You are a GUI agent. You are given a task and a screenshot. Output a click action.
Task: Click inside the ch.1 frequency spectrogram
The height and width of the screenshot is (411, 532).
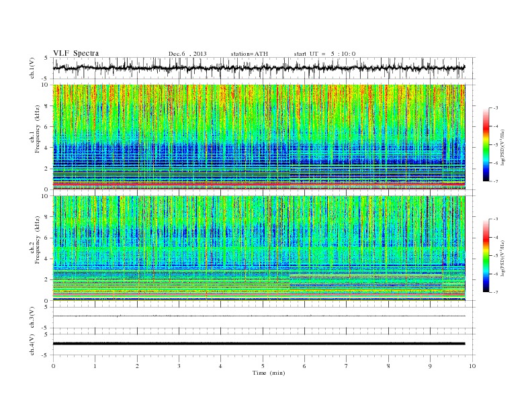click(x=259, y=137)
